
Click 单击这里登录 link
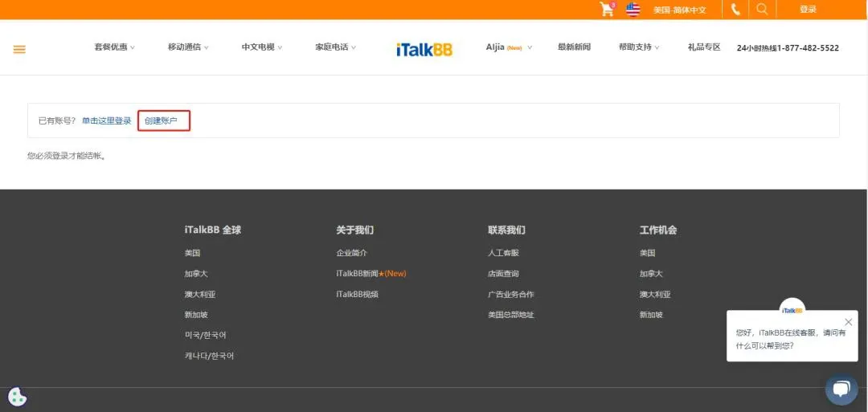[106, 121]
